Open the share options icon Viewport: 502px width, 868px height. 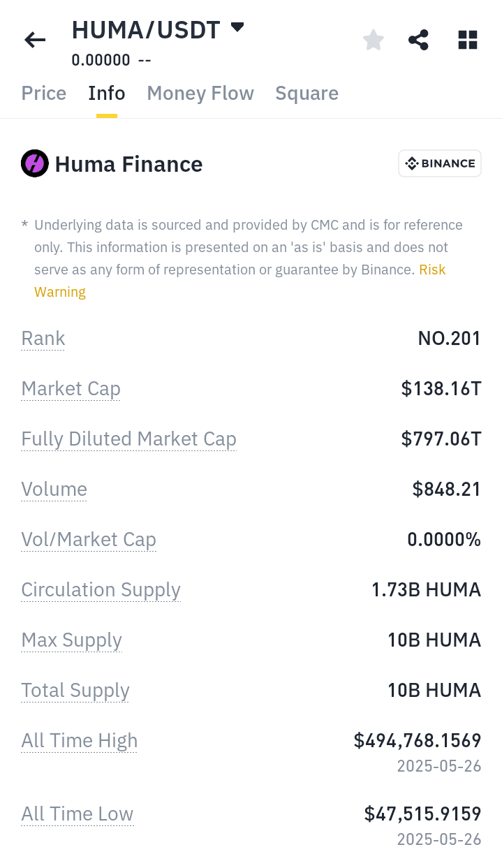pos(418,40)
